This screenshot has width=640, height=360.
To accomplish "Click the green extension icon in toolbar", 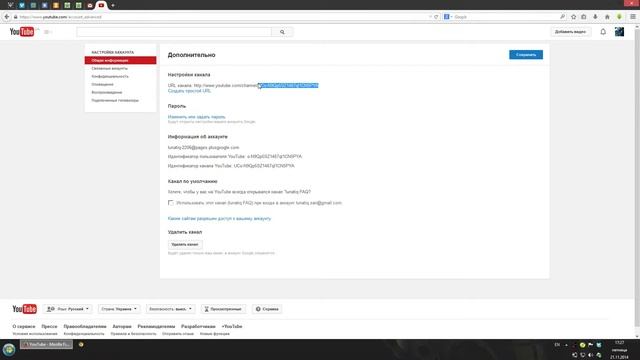I will click(x=619, y=17).
